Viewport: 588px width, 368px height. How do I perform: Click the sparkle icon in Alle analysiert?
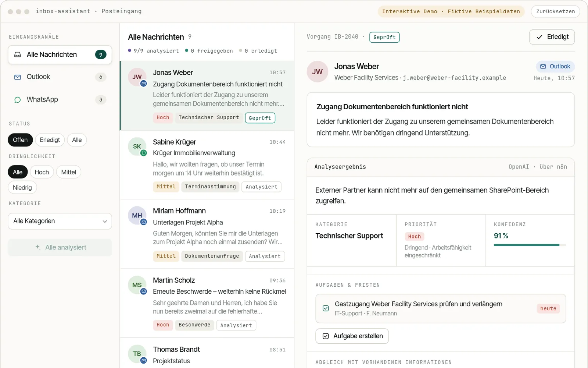[38, 247]
